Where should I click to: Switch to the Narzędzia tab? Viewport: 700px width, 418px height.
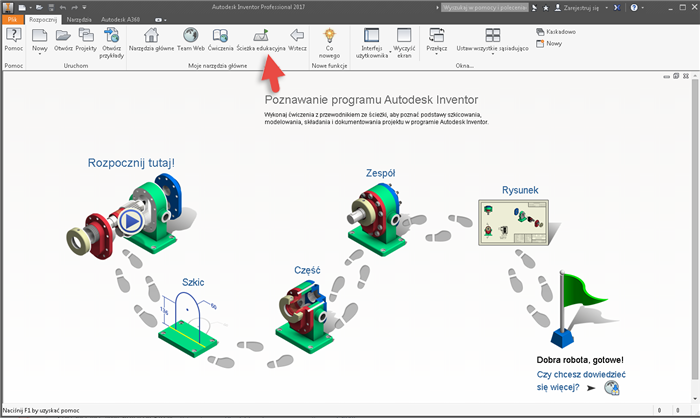(x=79, y=20)
